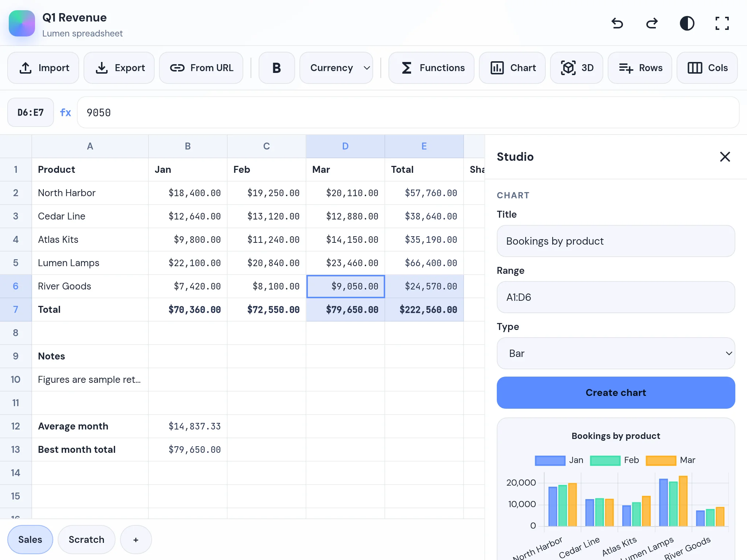Focus the formula bar showing 9050

point(408,112)
